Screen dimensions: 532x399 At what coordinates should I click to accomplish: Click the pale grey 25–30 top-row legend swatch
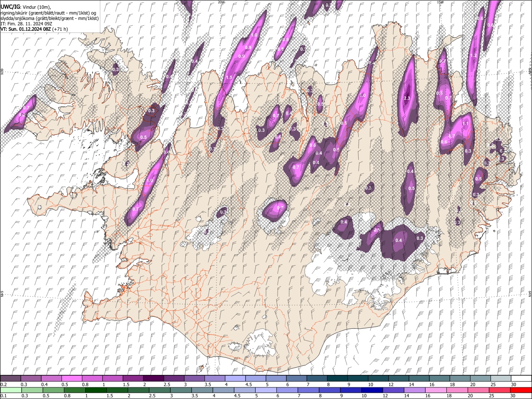pyautogui.click(x=501, y=378)
